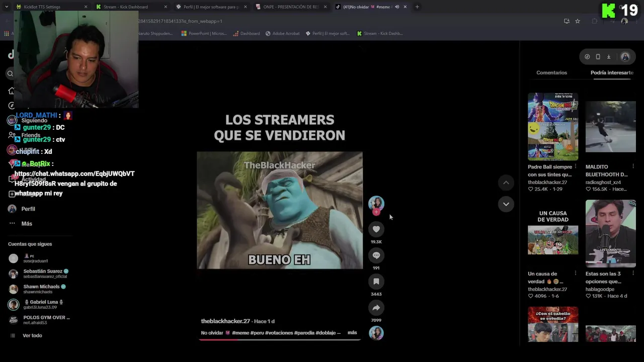Follow the author with the red plus badge
644x362 pixels.
(376, 212)
